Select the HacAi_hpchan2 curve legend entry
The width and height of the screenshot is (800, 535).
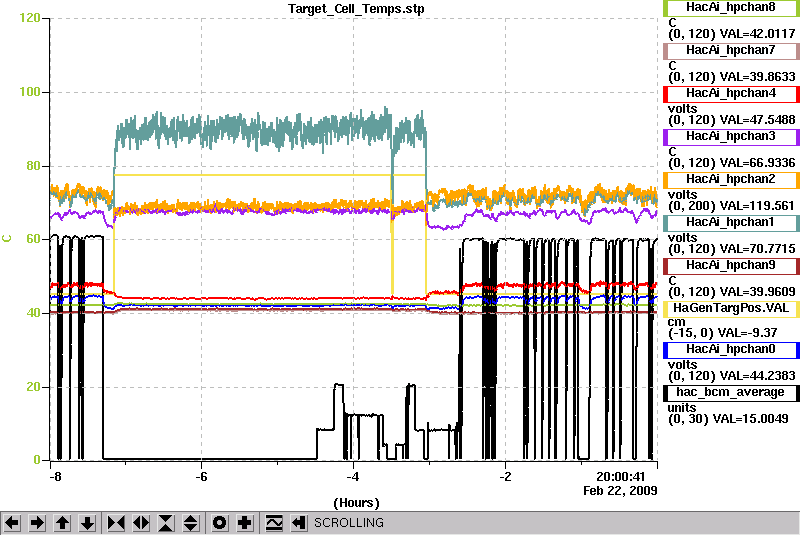tap(731, 180)
